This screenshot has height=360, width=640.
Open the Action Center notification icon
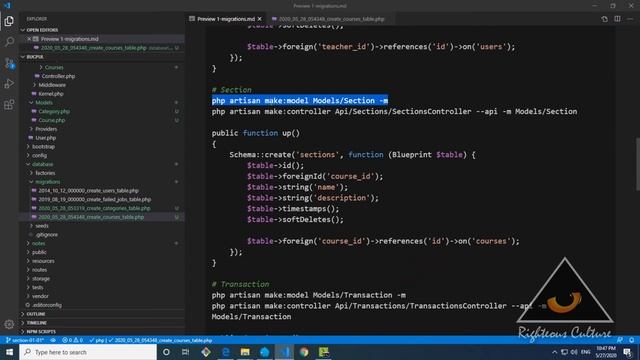click(x=627, y=352)
